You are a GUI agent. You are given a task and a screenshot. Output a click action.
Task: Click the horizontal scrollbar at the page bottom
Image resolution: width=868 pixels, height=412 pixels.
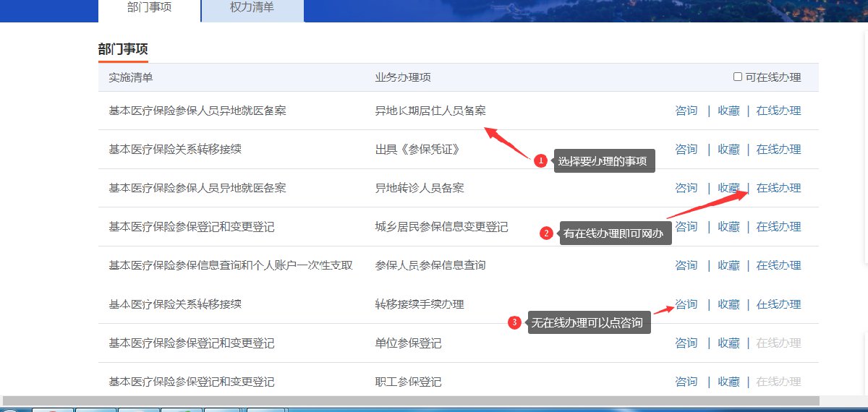coord(411,400)
